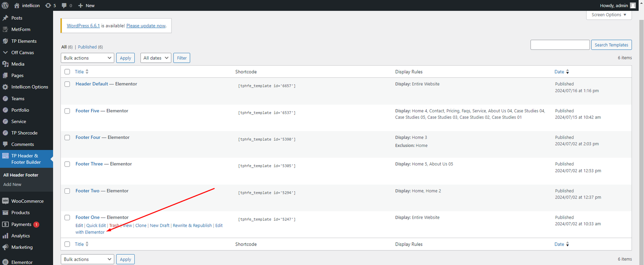Click the WordPress logo icon
Image resolution: width=644 pixels, height=265 pixels.
point(5,5)
